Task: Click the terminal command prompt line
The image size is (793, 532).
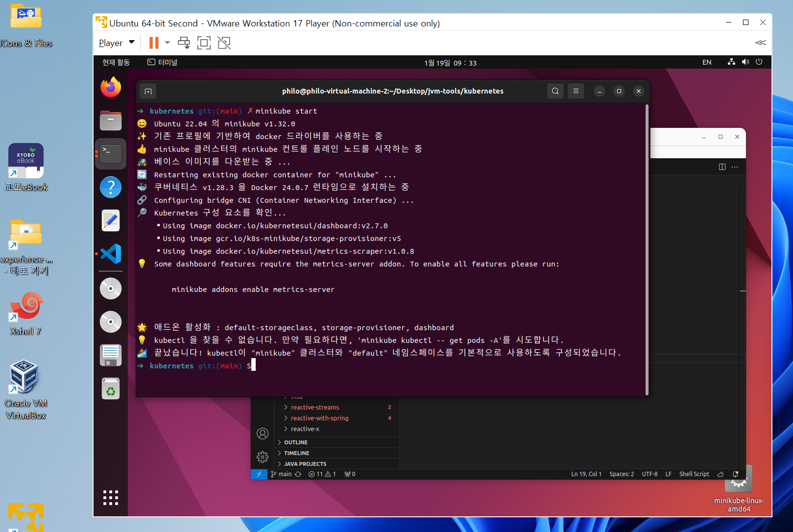Action: point(392,366)
